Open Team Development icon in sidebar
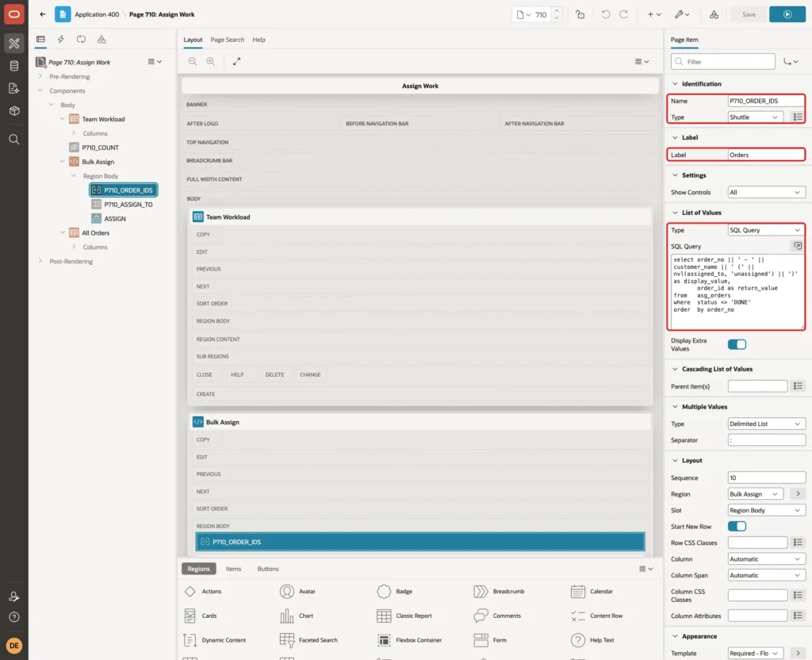 [14, 88]
